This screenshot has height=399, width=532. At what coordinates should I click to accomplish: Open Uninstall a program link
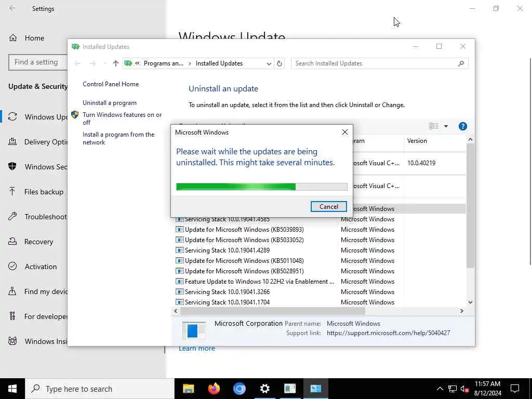[x=110, y=103]
